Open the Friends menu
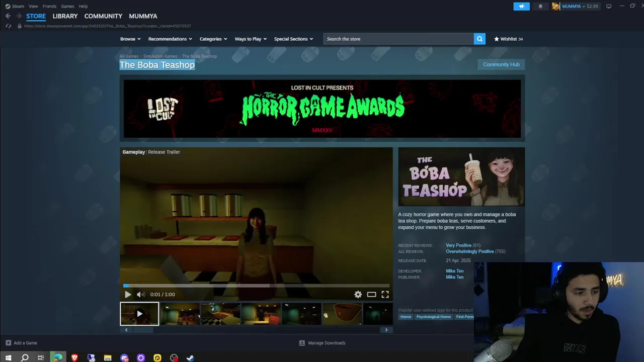644x362 pixels. (x=49, y=6)
